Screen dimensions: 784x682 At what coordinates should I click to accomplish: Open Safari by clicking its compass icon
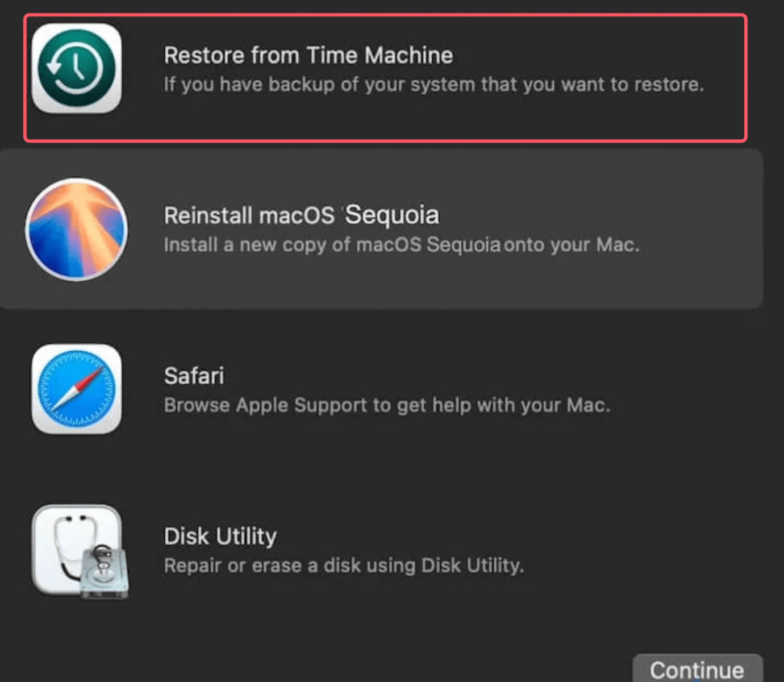tap(77, 390)
